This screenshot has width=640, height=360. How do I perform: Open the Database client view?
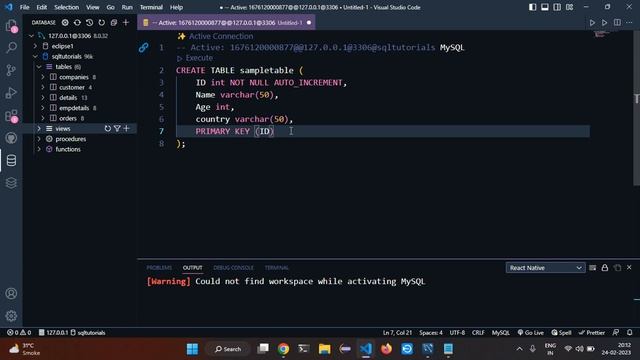click(11, 160)
